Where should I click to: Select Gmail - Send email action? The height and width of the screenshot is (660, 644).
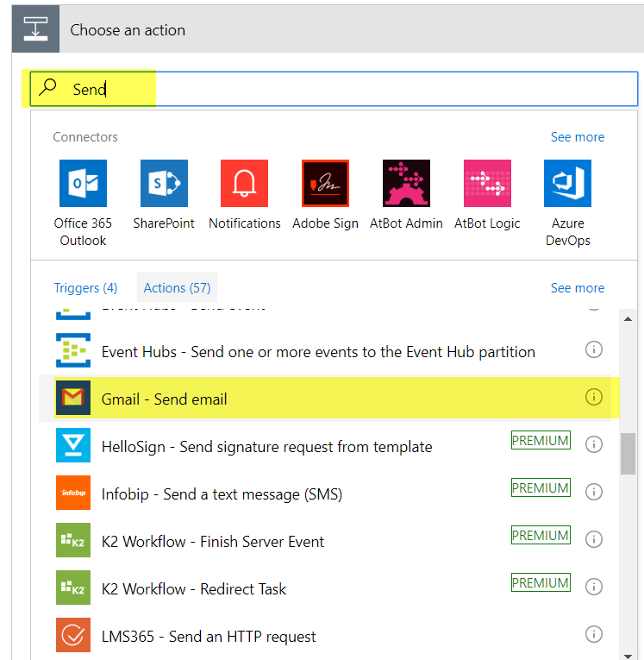pos(325,399)
